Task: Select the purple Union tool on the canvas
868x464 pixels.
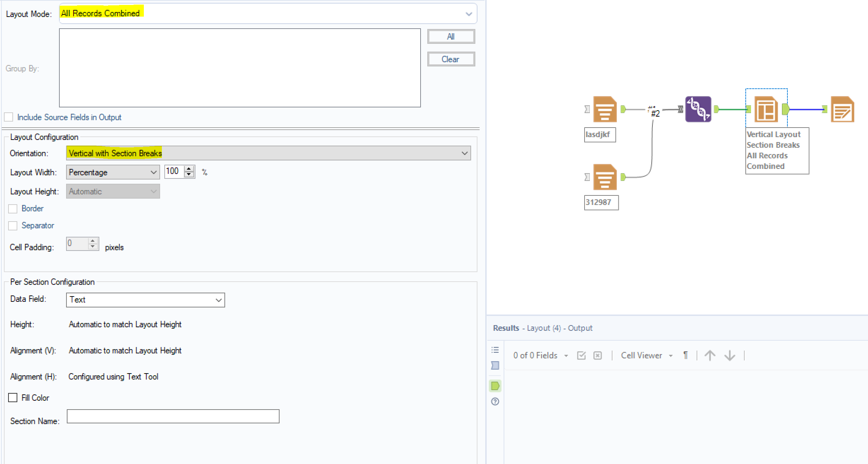Action: [698, 110]
